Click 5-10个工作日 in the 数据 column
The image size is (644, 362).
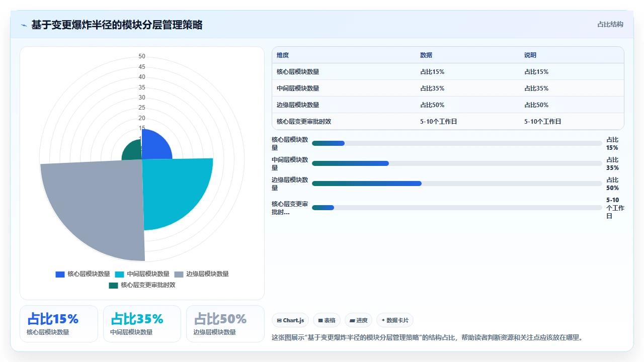[439, 122]
